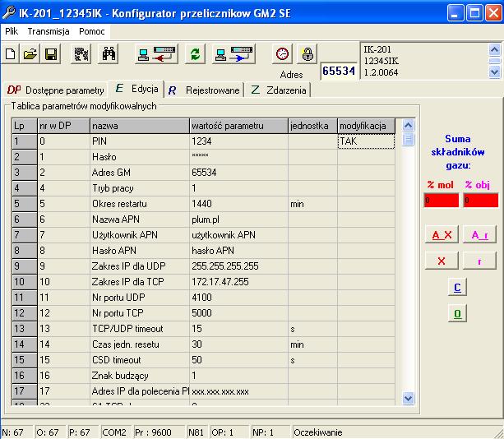
Task: Click the Save floppy disk icon
Action: click(51, 53)
